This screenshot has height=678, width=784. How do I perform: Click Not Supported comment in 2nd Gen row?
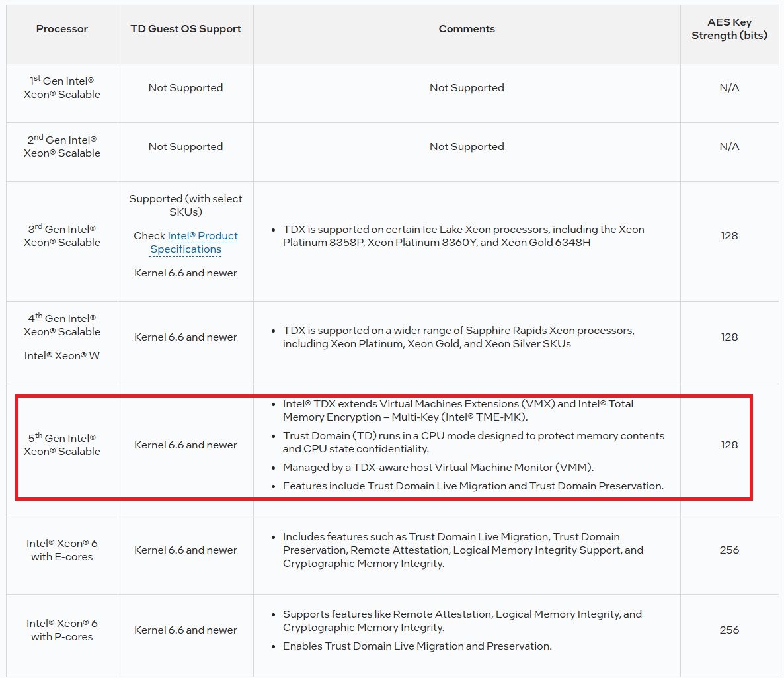point(467,146)
